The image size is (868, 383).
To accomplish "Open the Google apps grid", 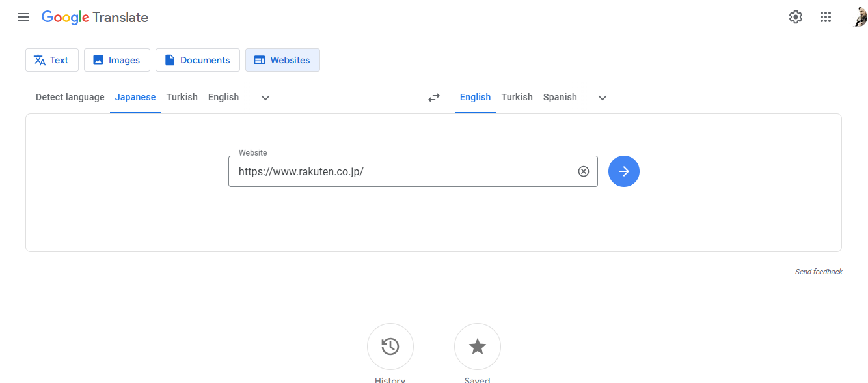I will 826,17.
